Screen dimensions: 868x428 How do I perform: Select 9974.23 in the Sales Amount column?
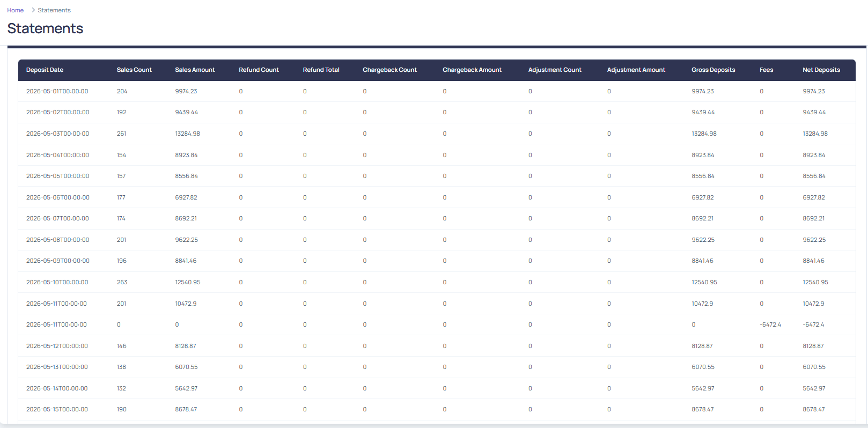[x=186, y=91]
